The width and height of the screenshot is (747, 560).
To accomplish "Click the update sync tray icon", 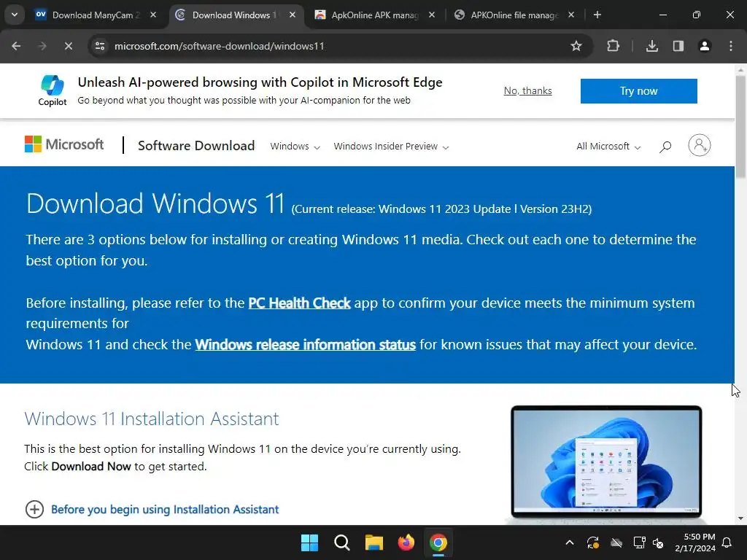I will 593,542.
